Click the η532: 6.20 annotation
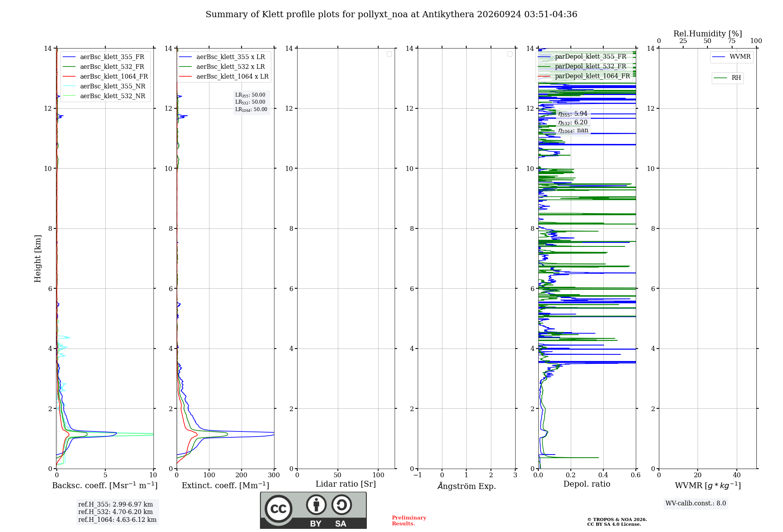The width and height of the screenshot is (783, 532). [x=573, y=122]
